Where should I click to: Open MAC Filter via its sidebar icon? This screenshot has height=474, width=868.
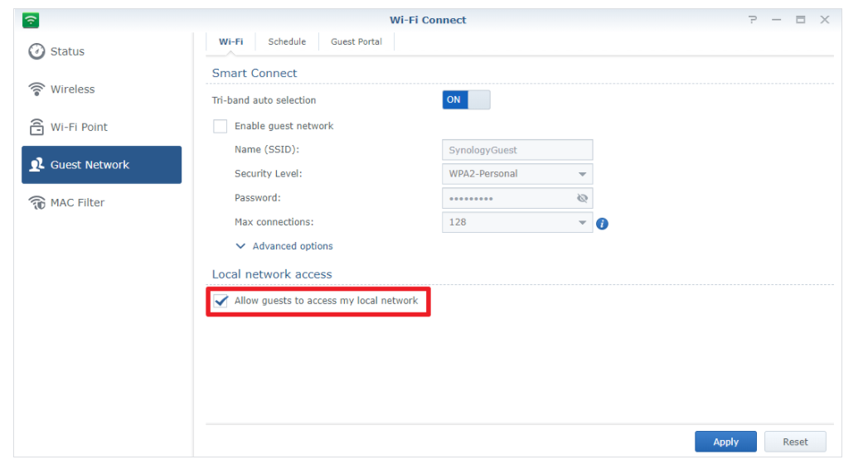[x=36, y=203]
